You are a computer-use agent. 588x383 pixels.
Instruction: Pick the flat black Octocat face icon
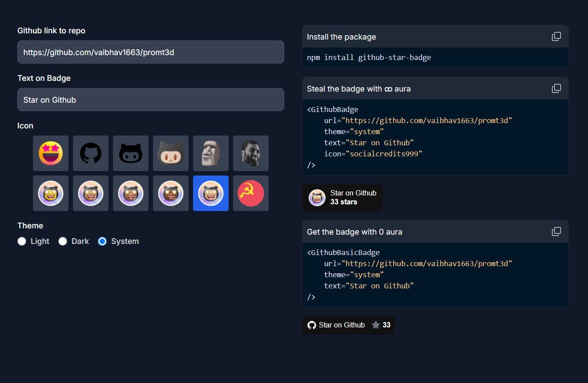pos(131,153)
